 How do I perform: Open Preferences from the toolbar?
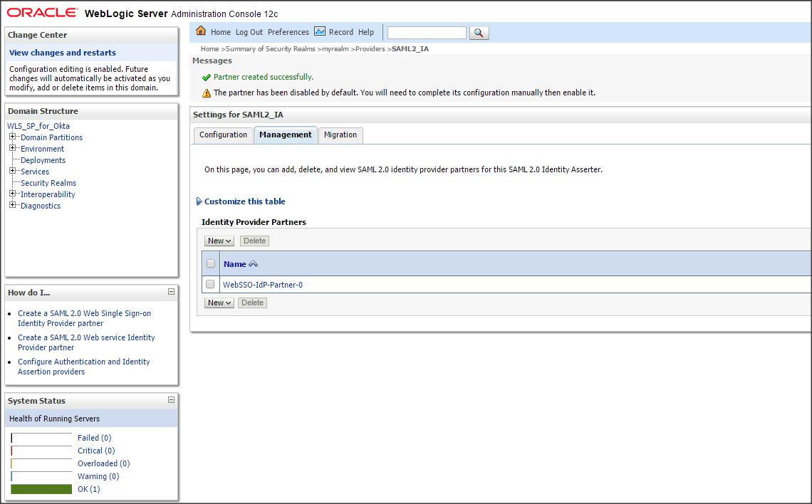[x=288, y=32]
